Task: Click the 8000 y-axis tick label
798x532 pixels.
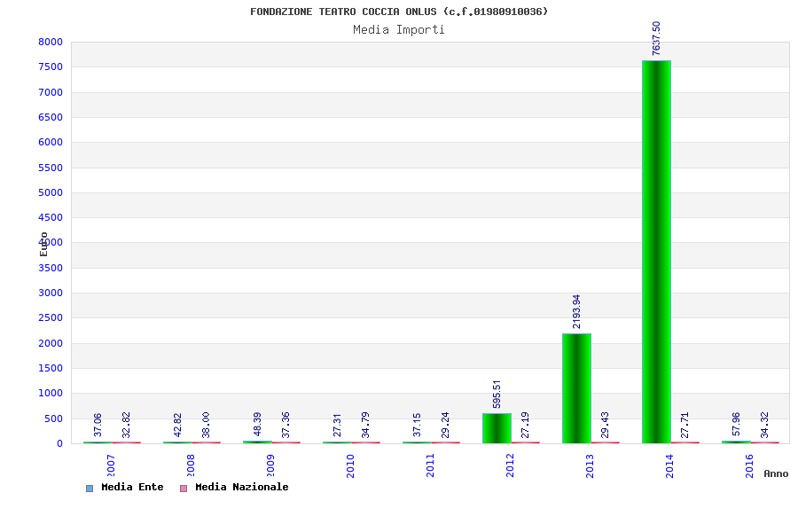Action: tap(51, 43)
